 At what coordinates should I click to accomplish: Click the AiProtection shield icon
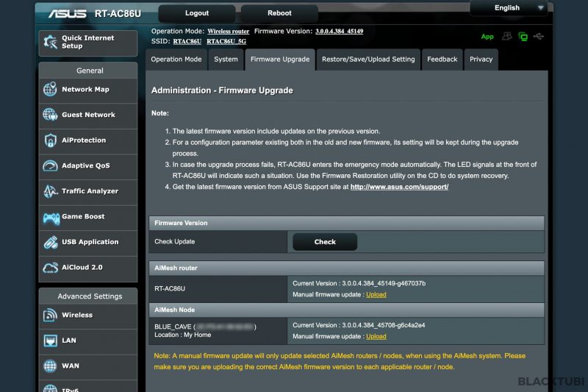pos(50,140)
